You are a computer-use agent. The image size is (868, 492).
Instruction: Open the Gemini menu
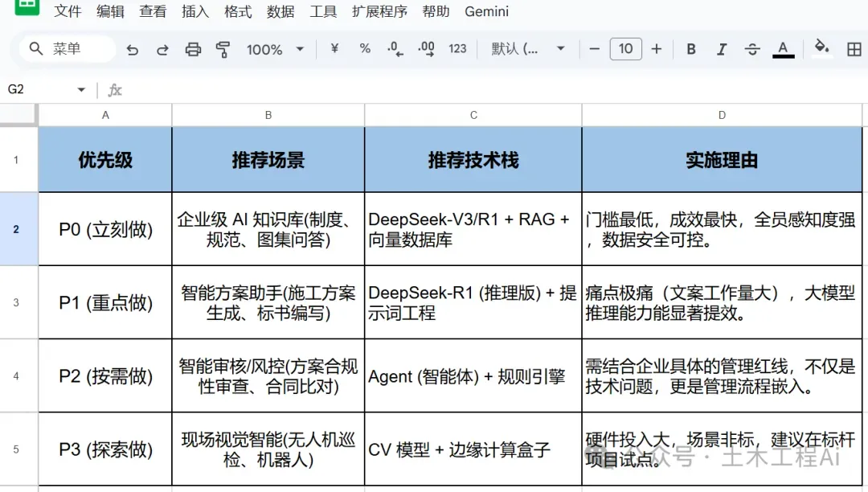tap(486, 11)
